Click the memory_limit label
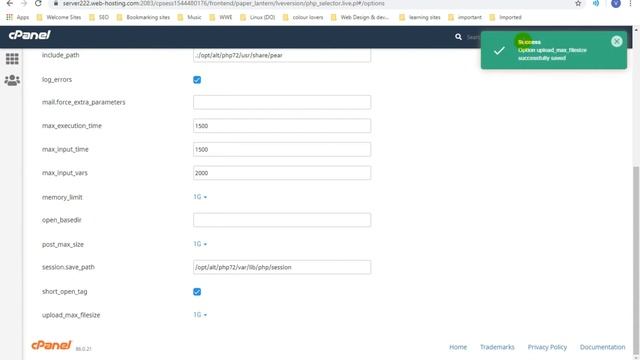Image resolution: width=640 pixels, height=360 pixels. point(62,197)
